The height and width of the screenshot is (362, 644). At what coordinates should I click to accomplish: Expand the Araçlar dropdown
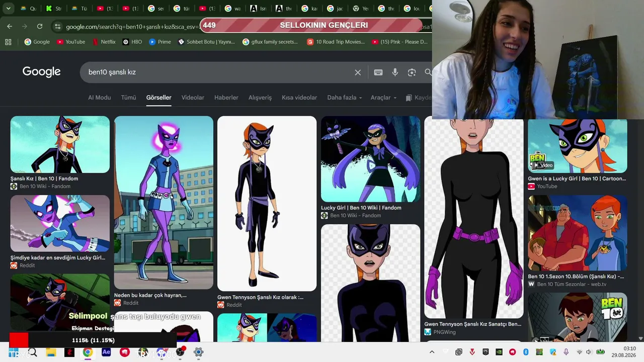(x=384, y=98)
